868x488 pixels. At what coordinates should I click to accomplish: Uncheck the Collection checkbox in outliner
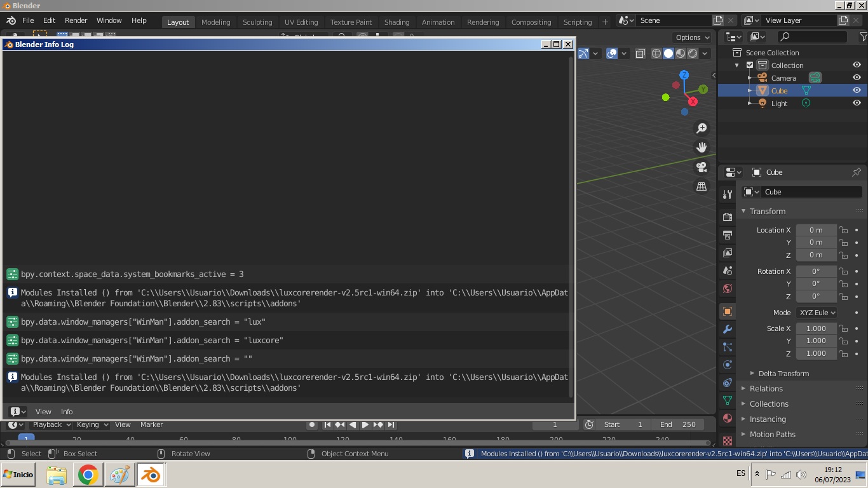(750, 65)
